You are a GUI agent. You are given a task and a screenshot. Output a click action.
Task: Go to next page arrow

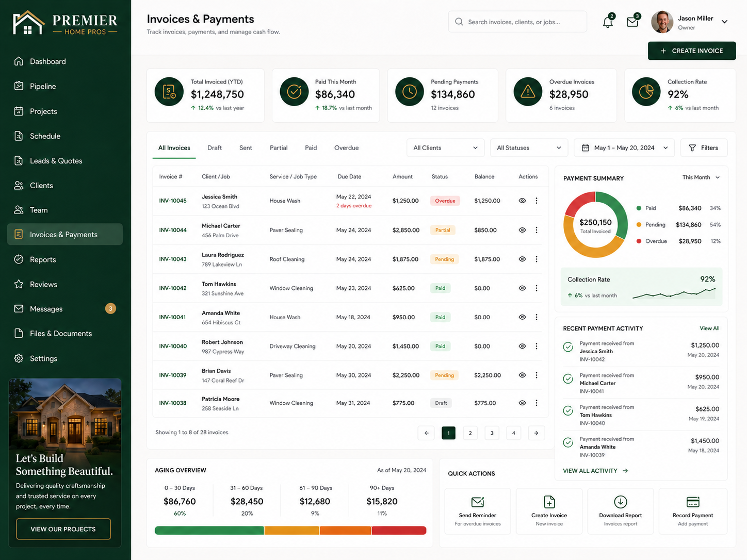pyautogui.click(x=537, y=433)
